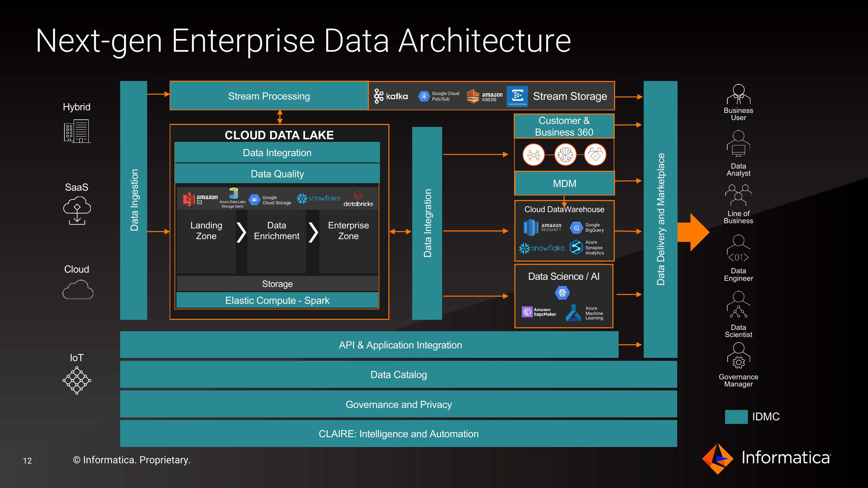Click the Customer & Business 360 block
The height and width of the screenshot is (488, 868).
[x=564, y=126]
